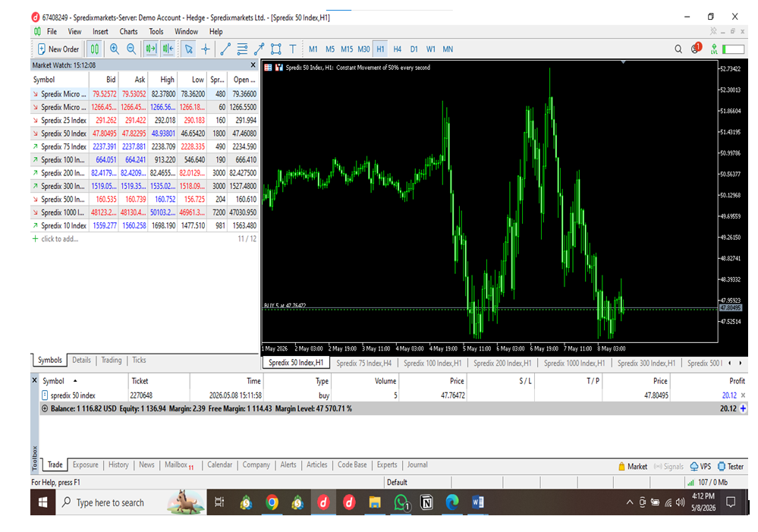Open the Strategy Tester link
758x532 pixels.
[x=731, y=466]
